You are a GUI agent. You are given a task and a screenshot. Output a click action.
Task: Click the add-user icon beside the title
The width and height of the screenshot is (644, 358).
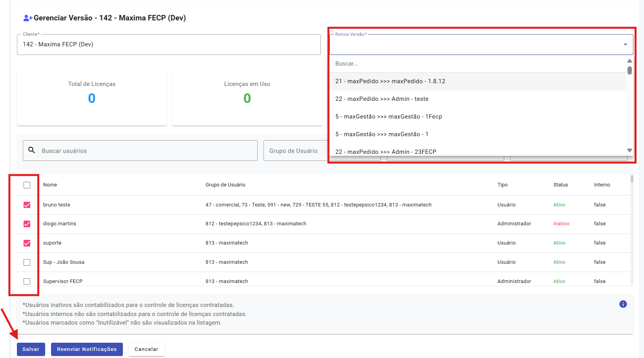click(28, 18)
